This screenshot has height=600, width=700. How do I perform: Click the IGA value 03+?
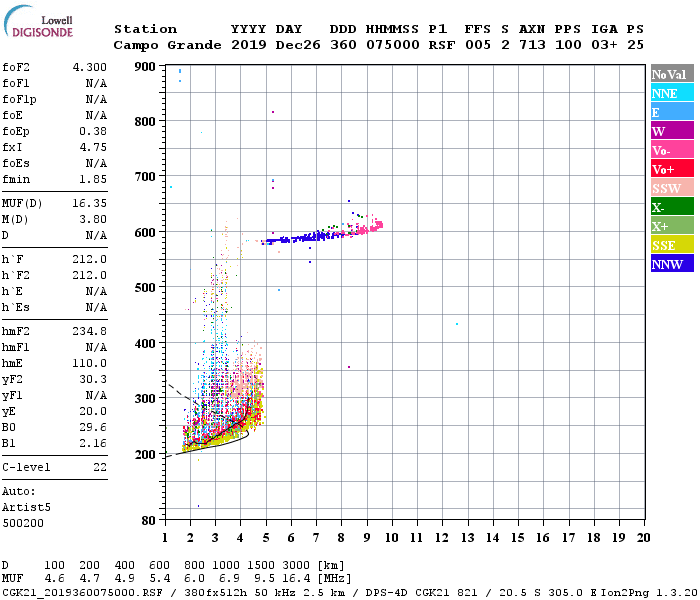(604, 45)
